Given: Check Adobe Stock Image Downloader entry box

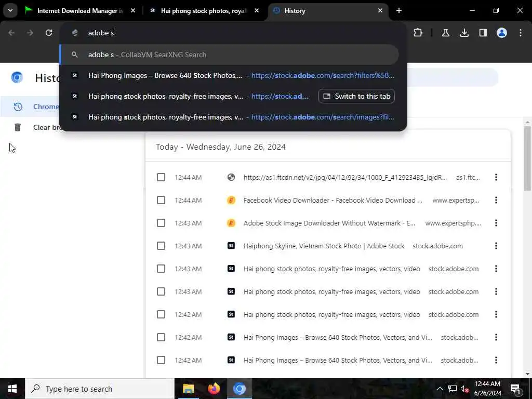Looking at the screenshot, I should 161,223.
